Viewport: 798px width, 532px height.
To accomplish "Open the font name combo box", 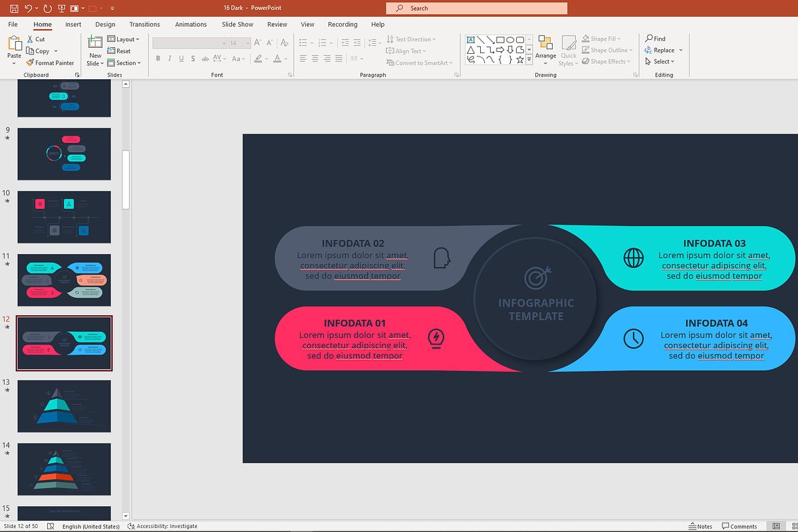I will coord(190,43).
